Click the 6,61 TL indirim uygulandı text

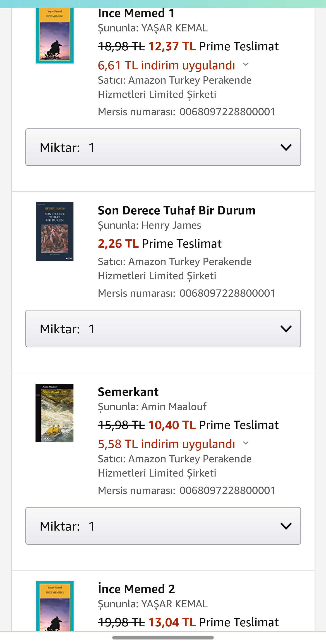(166, 66)
